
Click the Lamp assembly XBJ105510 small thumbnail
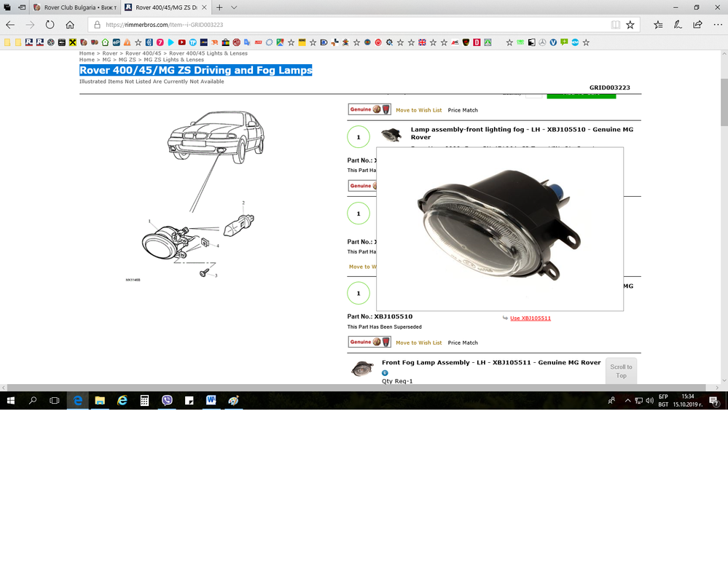(391, 135)
